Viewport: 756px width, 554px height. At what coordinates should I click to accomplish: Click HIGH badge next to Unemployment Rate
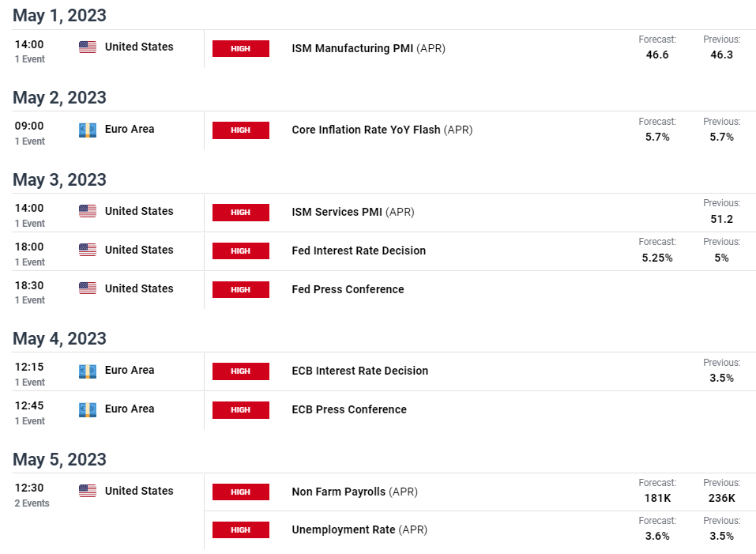241,530
